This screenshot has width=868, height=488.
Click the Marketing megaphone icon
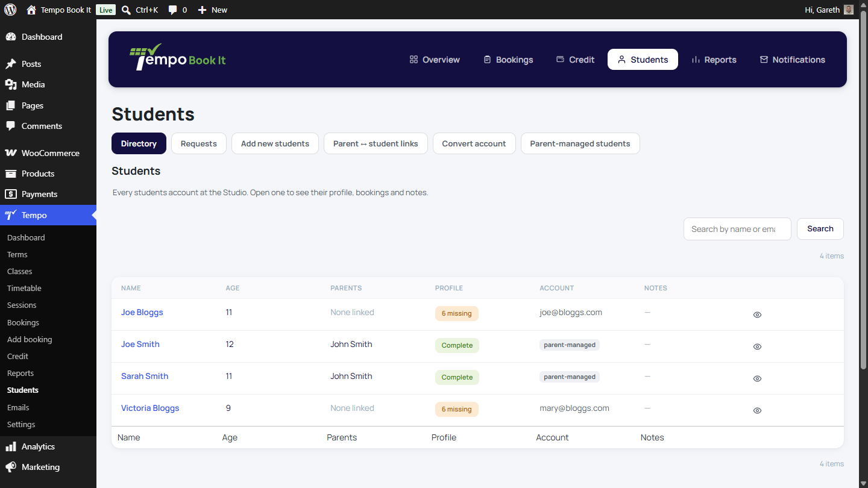click(x=11, y=467)
